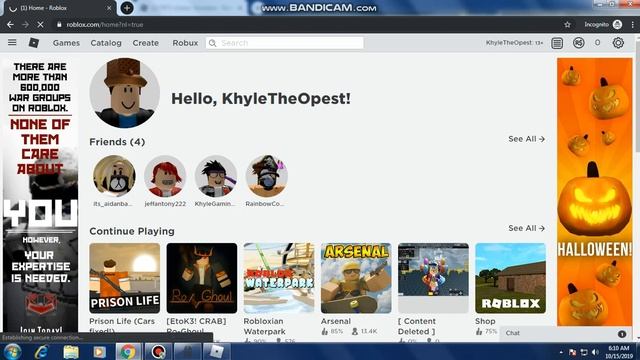This screenshot has height=360, width=640.
Task: Open File Explorer from taskbar
Action: click(71, 352)
